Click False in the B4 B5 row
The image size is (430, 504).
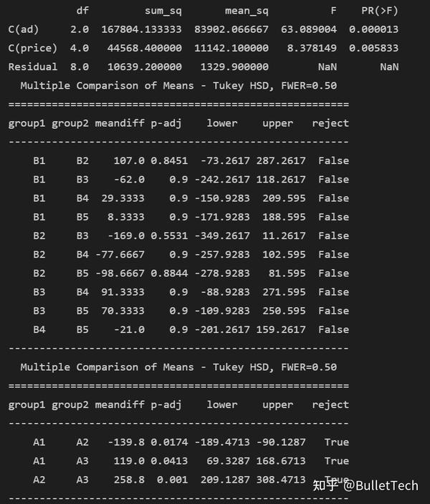coord(333,329)
